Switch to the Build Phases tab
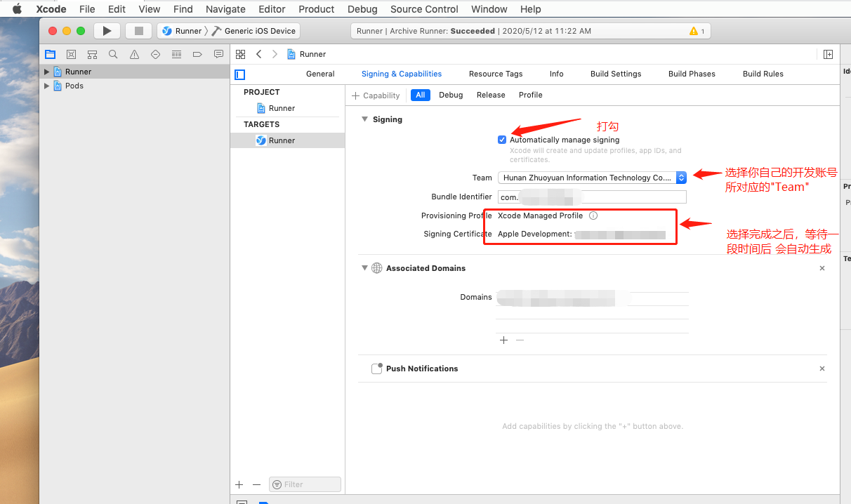The width and height of the screenshot is (851, 504). coord(692,74)
